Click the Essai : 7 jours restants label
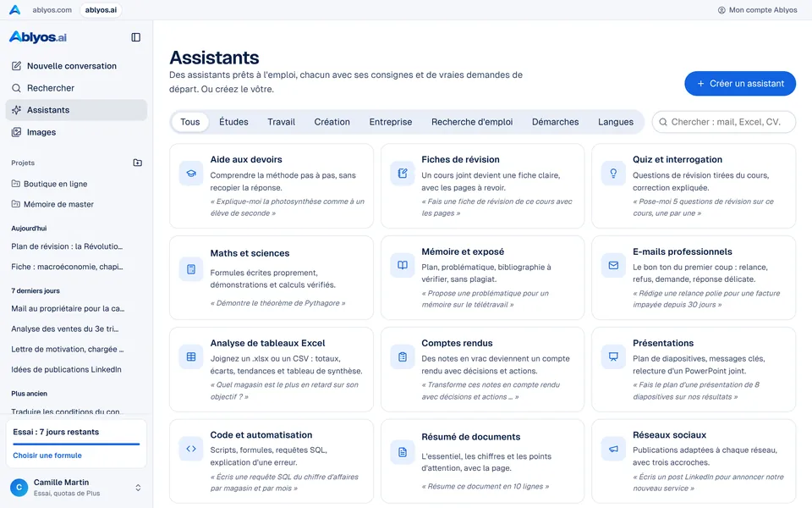812x508 pixels. 56,432
